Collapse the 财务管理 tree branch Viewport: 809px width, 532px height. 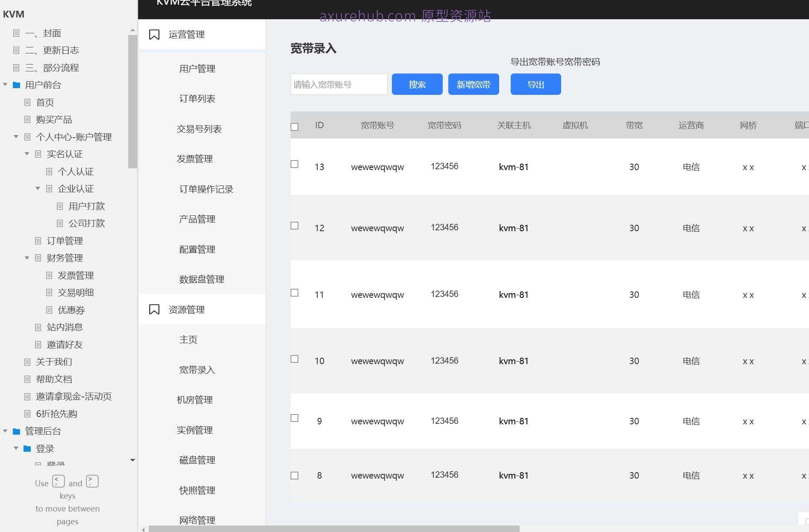[x=27, y=258]
